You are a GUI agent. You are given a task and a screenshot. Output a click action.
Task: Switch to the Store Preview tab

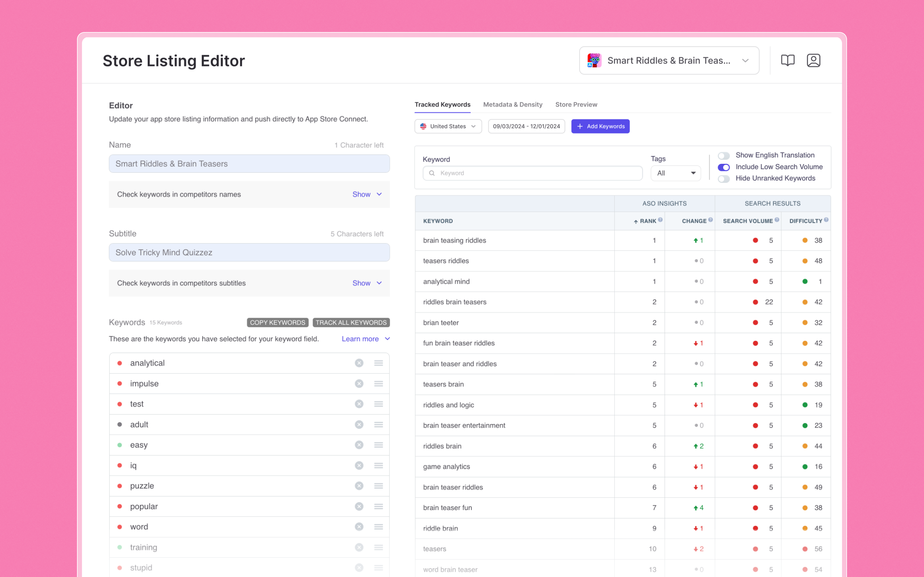(x=576, y=105)
